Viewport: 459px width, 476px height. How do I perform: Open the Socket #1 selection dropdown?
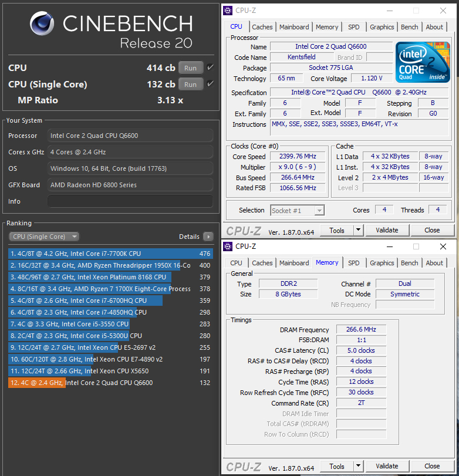(x=297, y=210)
